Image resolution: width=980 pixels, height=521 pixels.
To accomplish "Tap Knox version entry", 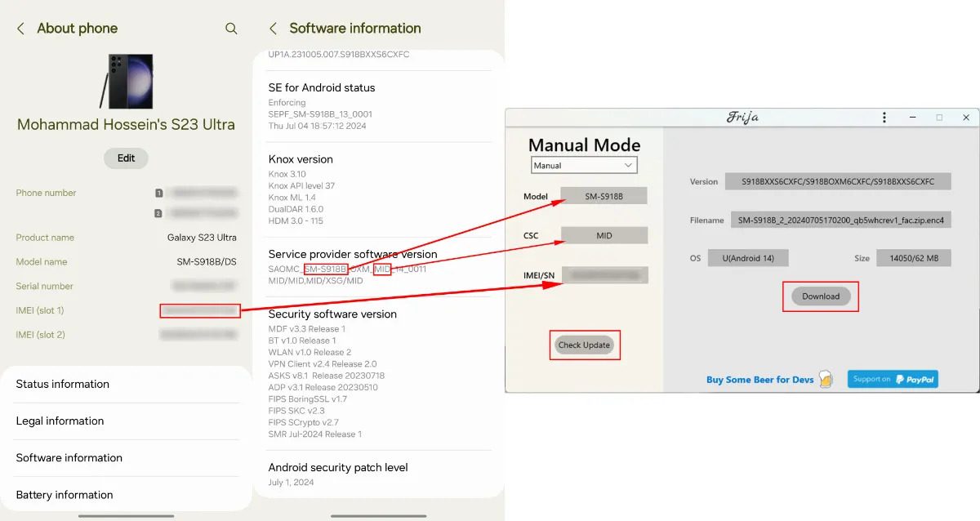I will [x=379, y=190].
